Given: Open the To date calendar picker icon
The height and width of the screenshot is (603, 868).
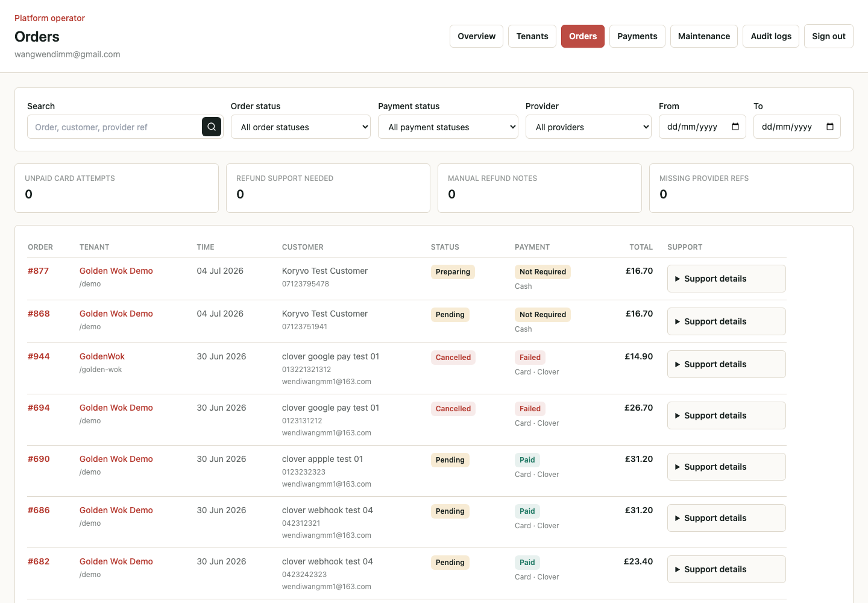Looking at the screenshot, I should click(830, 127).
